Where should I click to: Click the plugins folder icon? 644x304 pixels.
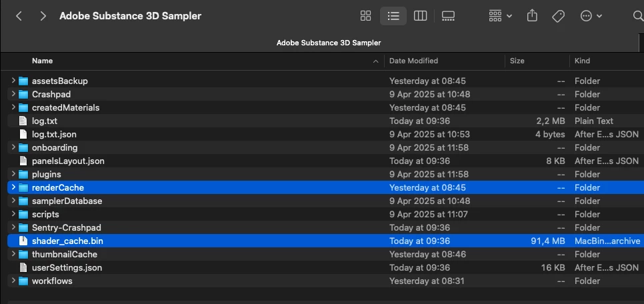[23, 174]
